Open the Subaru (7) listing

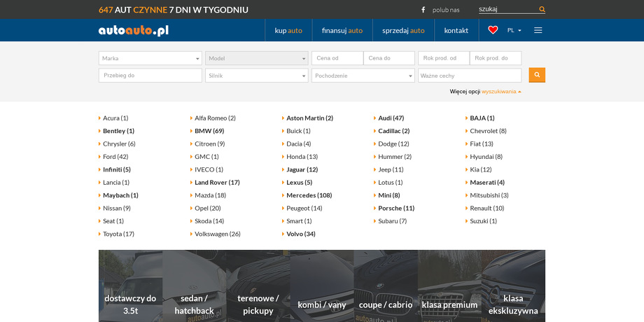point(393,221)
